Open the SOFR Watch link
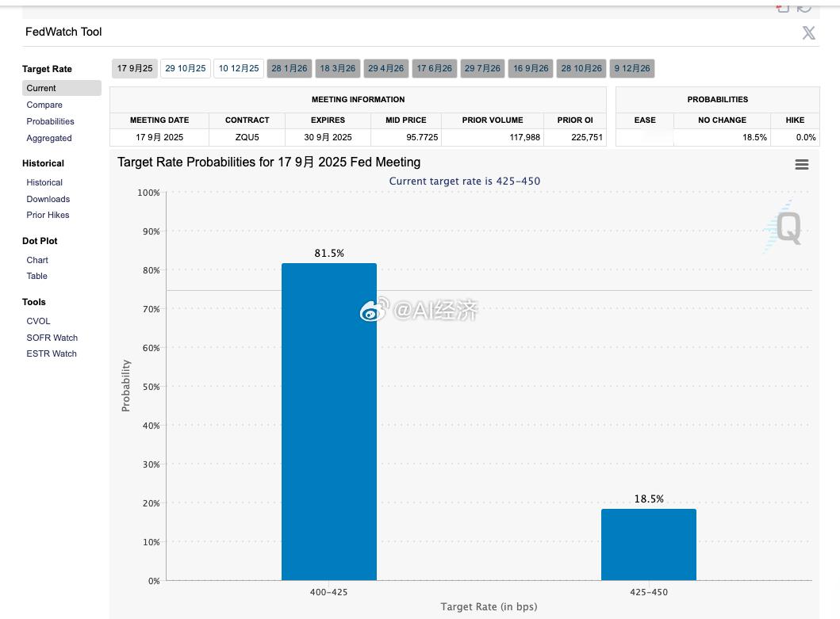The height and width of the screenshot is (619, 840). click(52, 338)
